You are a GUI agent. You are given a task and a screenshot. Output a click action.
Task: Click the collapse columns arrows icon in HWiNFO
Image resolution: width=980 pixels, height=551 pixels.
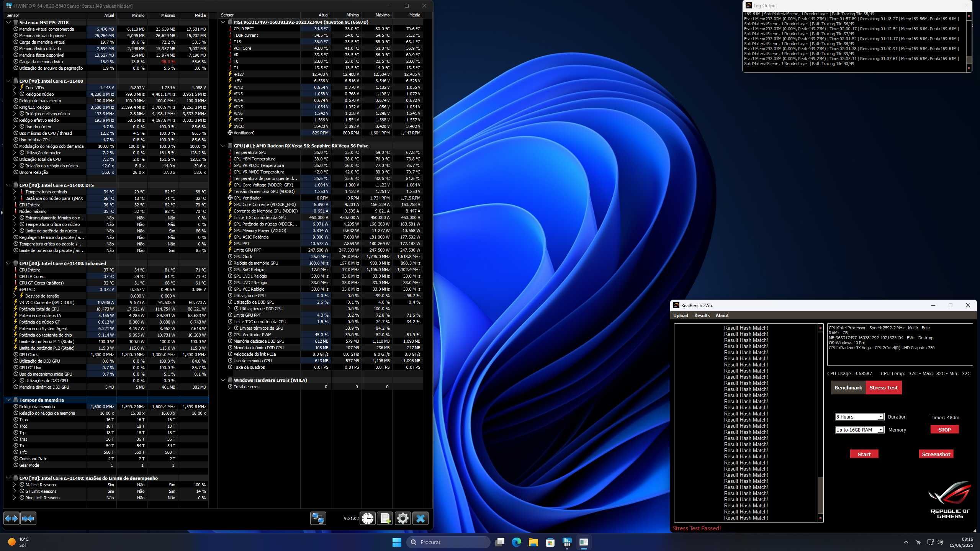[28, 518]
